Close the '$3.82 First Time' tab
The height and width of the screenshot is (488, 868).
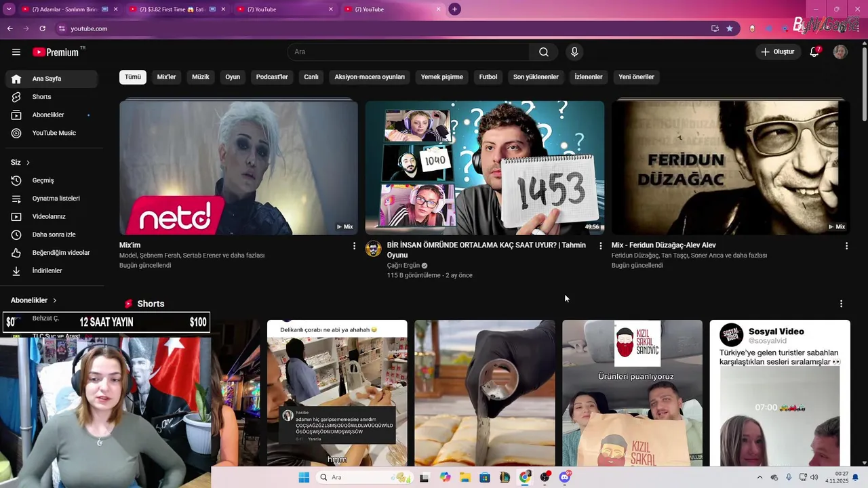(223, 9)
